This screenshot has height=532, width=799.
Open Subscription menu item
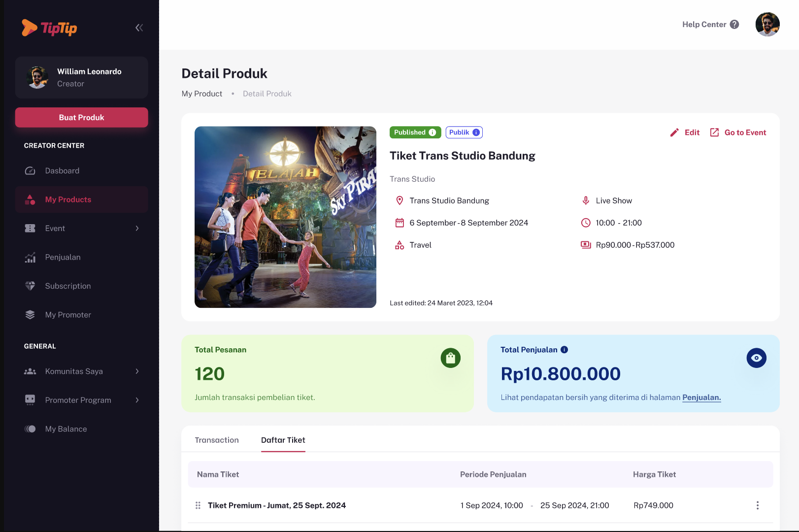tap(82, 286)
